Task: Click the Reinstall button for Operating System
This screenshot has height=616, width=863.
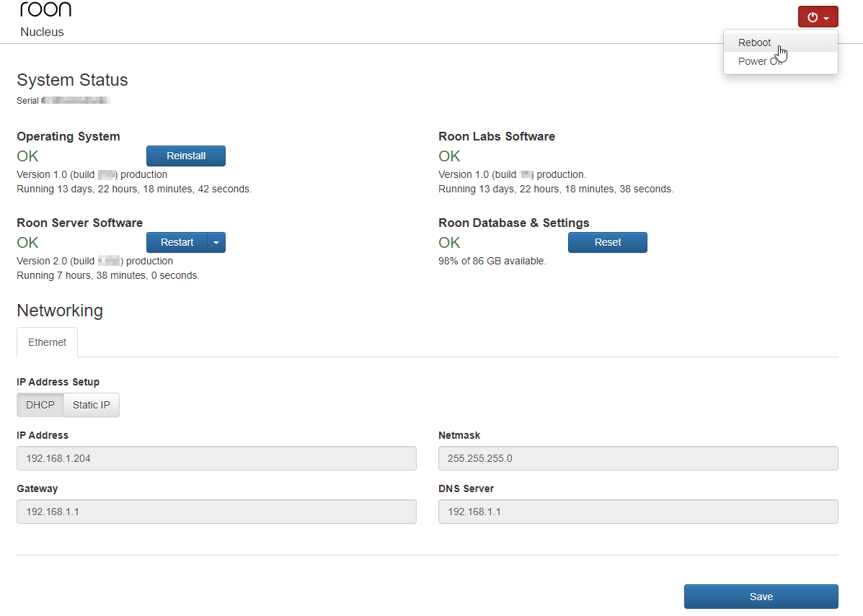Action: (185, 156)
